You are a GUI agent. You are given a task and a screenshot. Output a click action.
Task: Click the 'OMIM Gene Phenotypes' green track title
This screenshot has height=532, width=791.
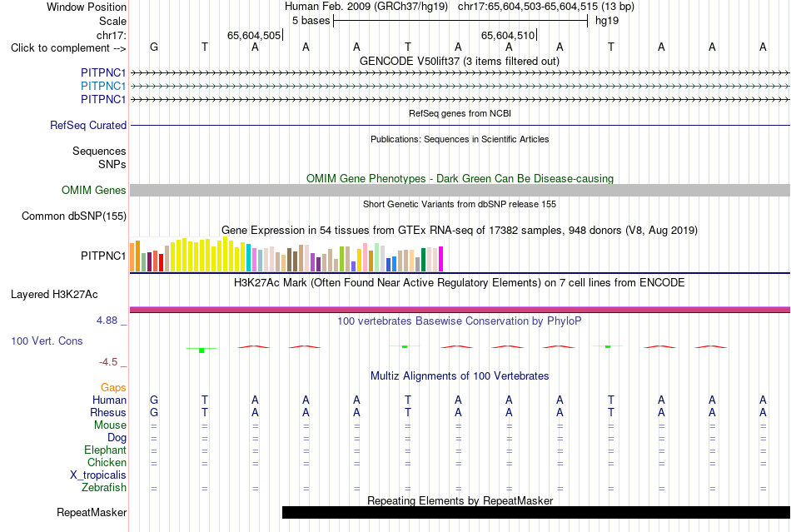pyautogui.click(x=460, y=178)
